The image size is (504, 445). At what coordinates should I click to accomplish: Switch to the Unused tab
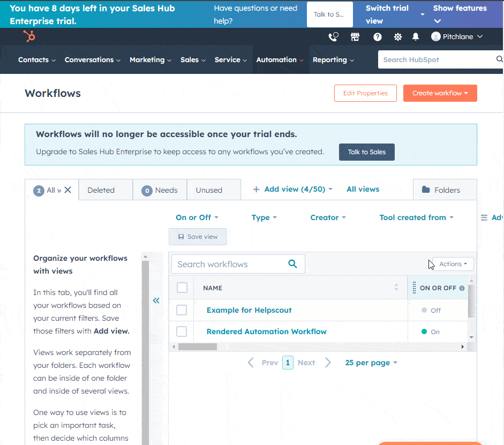point(214,190)
